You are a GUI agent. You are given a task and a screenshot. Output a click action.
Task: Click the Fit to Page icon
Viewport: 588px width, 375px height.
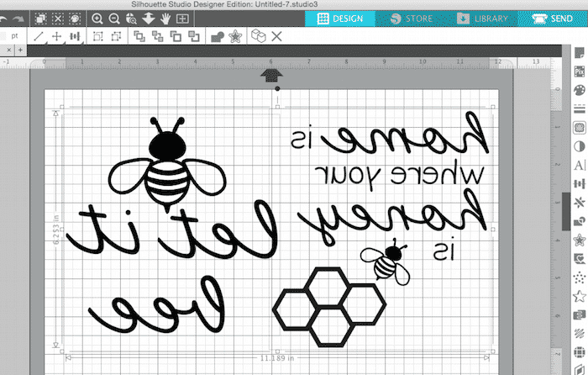pos(182,18)
